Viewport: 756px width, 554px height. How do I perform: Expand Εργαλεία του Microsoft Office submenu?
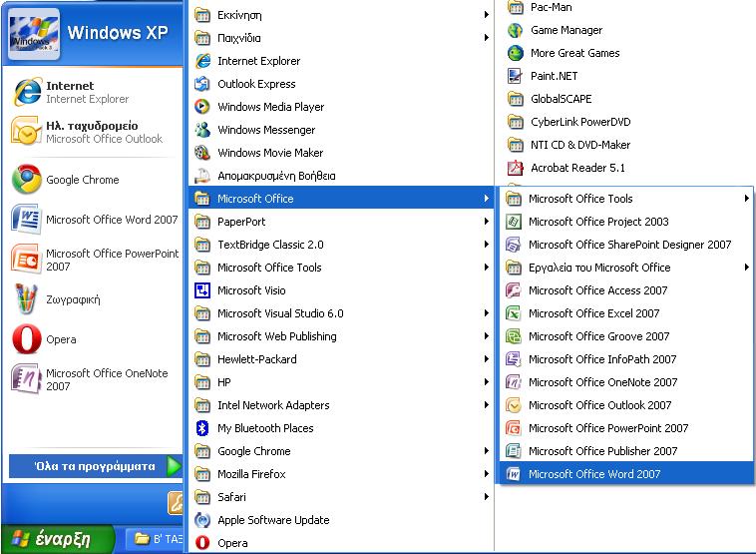(626, 268)
